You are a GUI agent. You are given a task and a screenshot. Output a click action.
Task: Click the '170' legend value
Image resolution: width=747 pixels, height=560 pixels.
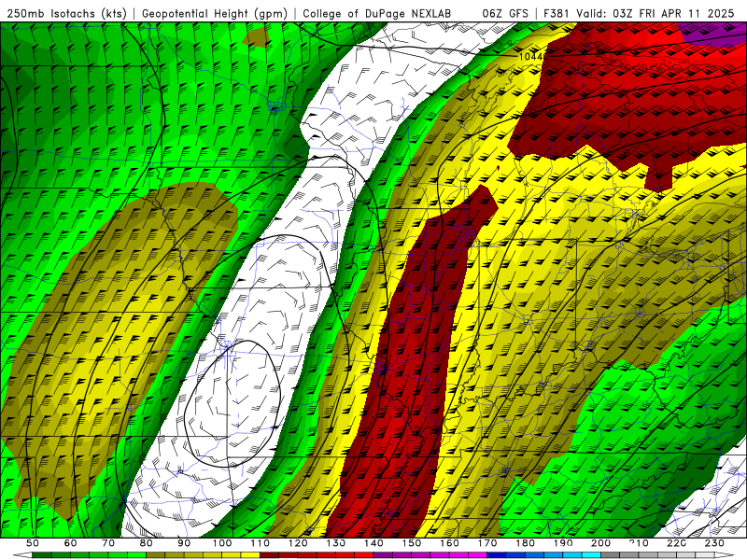pos(487,543)
